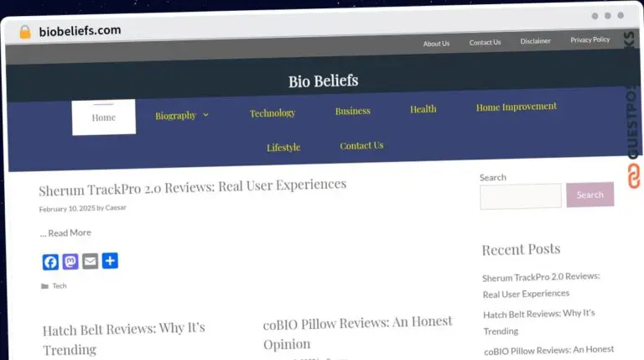This screenshot has width=644, height=360.
Task: Open Sherum TrackPro recent post in sidebar
Action: tap(541, 285)
